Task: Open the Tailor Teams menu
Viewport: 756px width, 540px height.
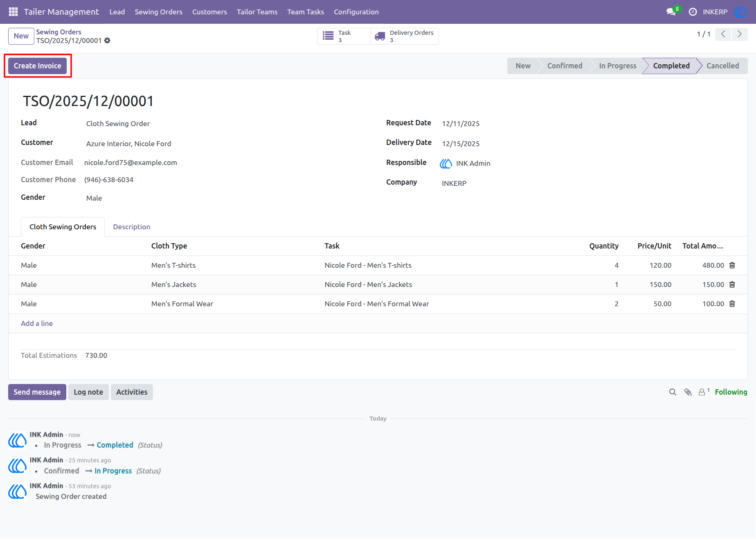Action: (x=257, y=12)
